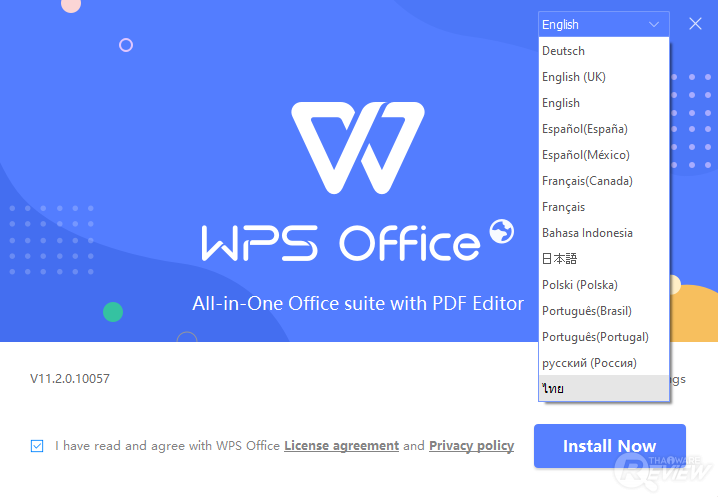The width and height of the screenshot is (718, 497).
Task: Select Português(Brasil) option
Action: (604, 311)
